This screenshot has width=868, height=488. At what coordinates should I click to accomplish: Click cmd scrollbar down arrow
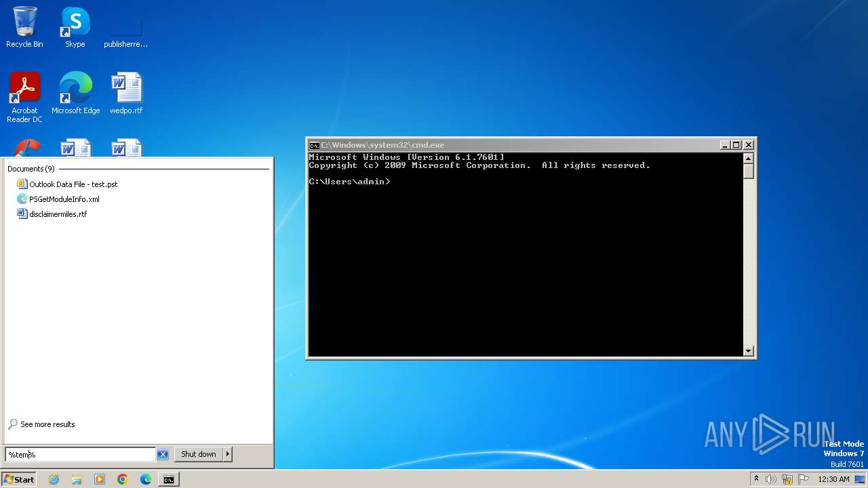click(x=749, y=350)
